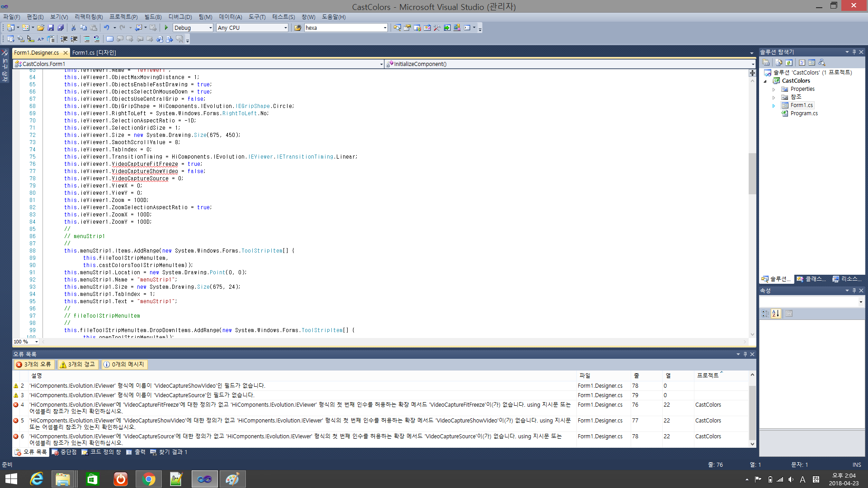Expand the Form1.cs tree node
Viewport: 868px width, 488px height.
[x=774, y=106]
